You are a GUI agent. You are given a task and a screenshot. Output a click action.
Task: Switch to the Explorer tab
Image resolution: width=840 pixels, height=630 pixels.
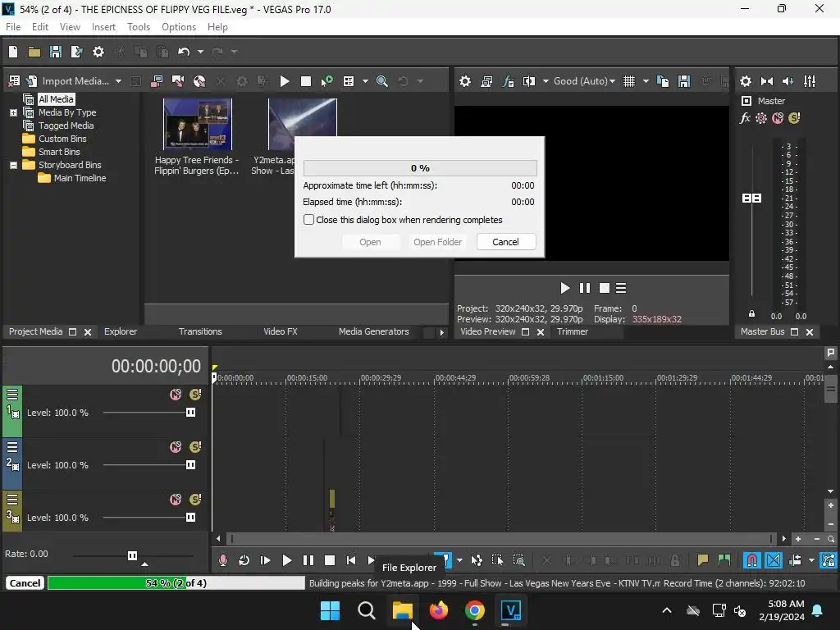coord(121,331)
